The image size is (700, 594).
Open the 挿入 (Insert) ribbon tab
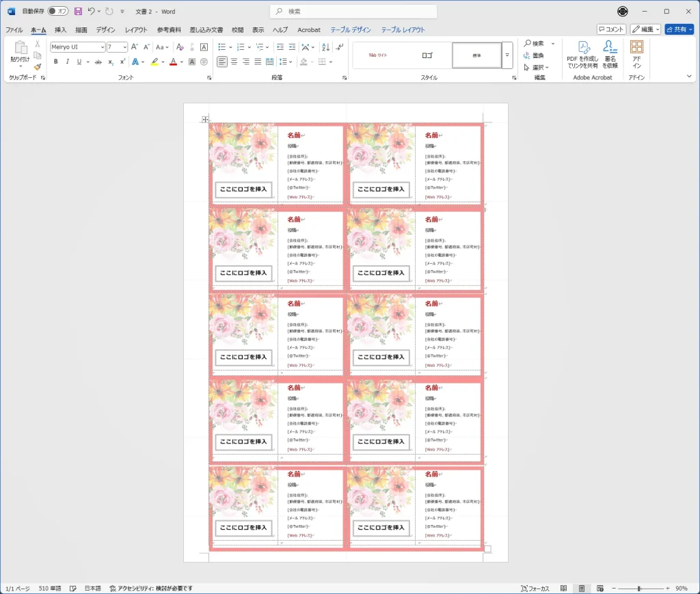pyautogui.click(x=60, y=30)
